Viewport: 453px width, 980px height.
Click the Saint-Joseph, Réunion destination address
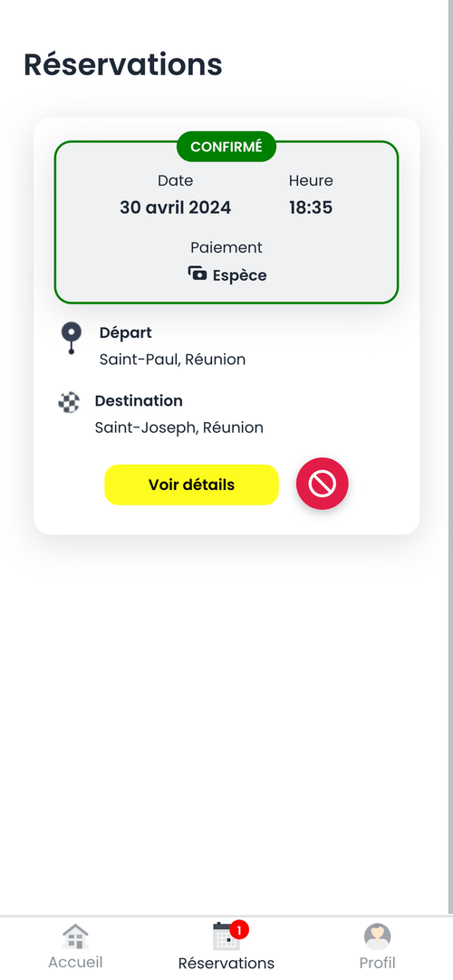tap(179, 428)
